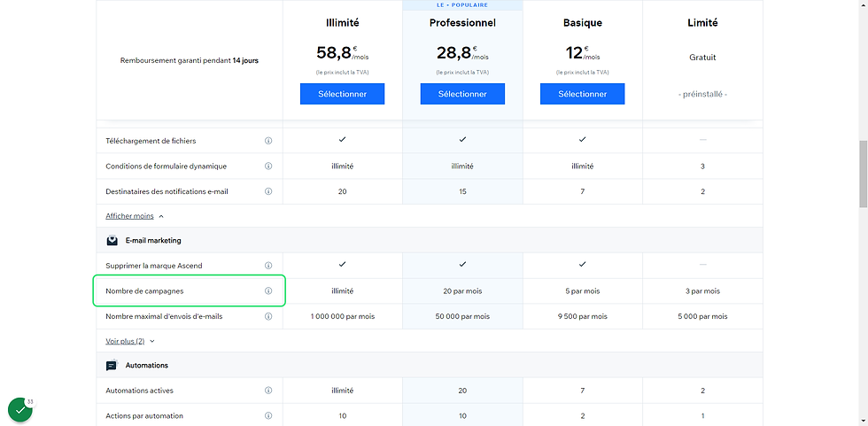Click the Automations actives row label
Viewport: 868px width, 426px height.
pos(140,391)
